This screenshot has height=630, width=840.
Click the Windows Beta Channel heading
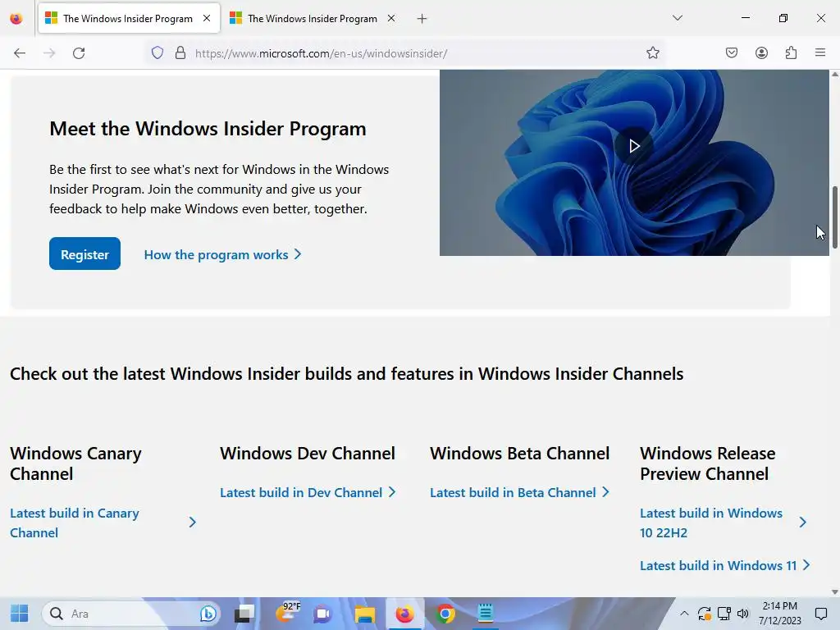click(519, 453)
